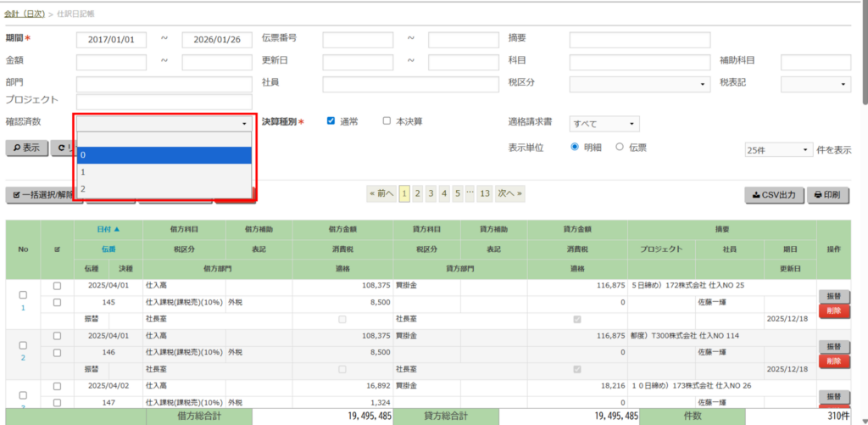Enable the 本決算 checkbox
The width and height of the screenshot is (868, 425).
[387, 121]
